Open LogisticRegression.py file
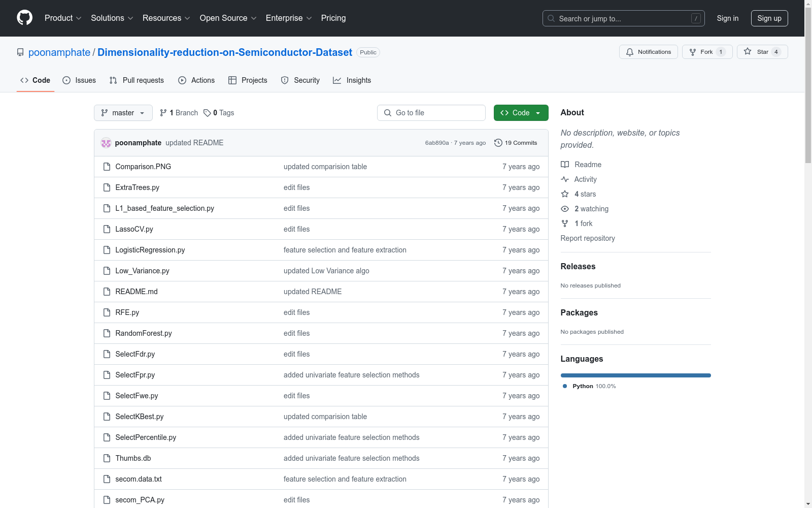 click(150, 250)
